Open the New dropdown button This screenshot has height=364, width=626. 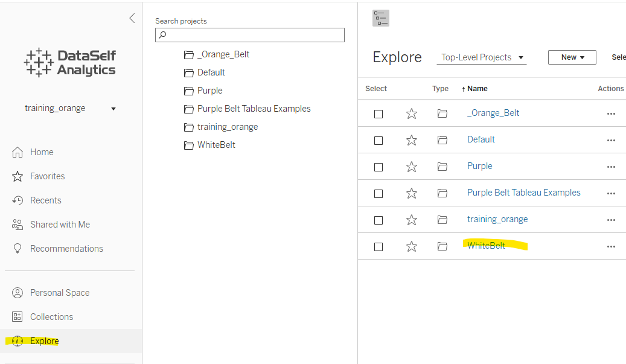click(572, 57)
